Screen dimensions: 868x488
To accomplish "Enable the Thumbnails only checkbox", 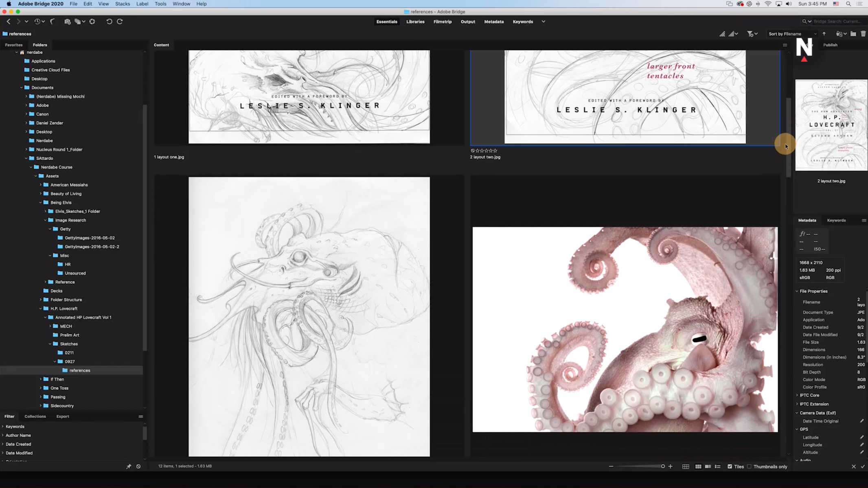I will [749, 466].
